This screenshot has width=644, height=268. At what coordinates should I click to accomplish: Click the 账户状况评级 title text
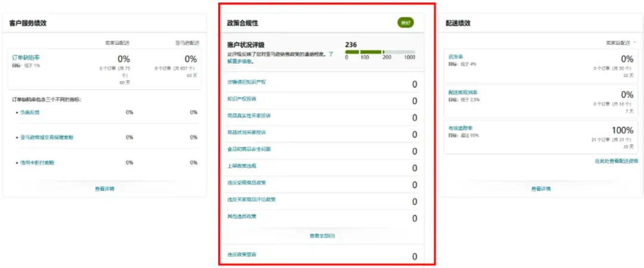tap(246, 45)
